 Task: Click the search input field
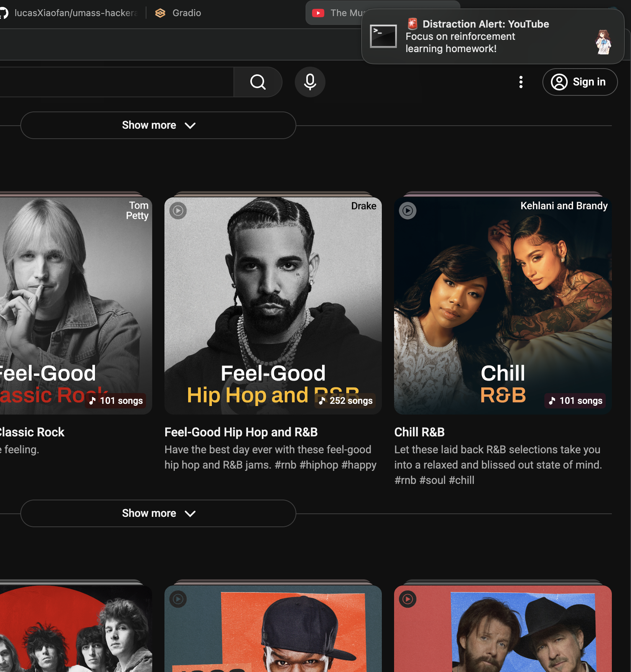tap(117, 82)
